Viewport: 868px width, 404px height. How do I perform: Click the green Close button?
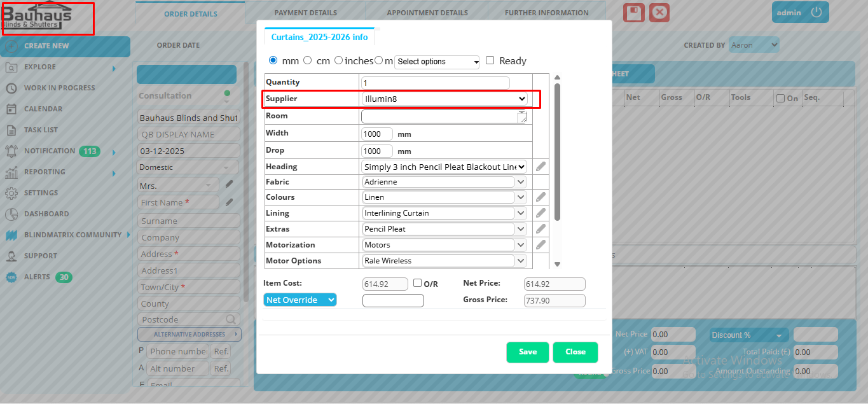pyautogui.click(x=575, y=352)
